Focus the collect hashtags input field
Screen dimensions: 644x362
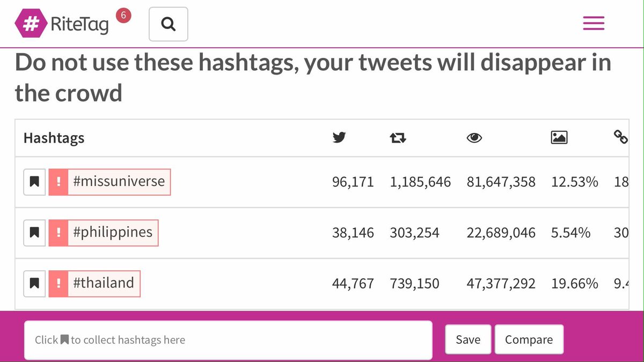pos(228,340)
